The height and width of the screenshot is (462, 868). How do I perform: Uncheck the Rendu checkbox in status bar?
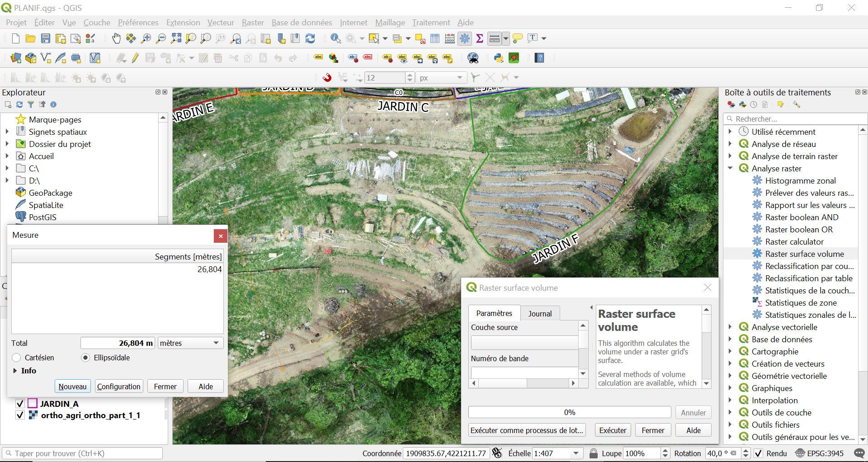click(759, 453)
